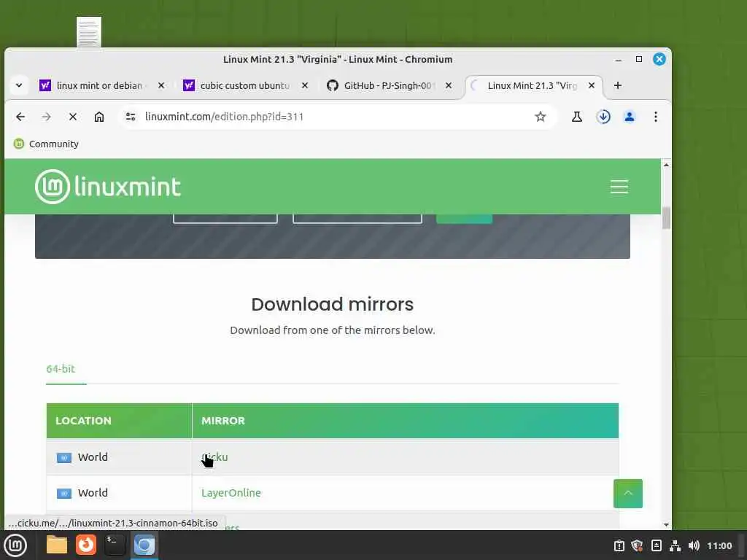This screenshot has height=560, width=747.
Task: Download from the cicku mirror
Action: pyautogui.click(x=215, y=456)
